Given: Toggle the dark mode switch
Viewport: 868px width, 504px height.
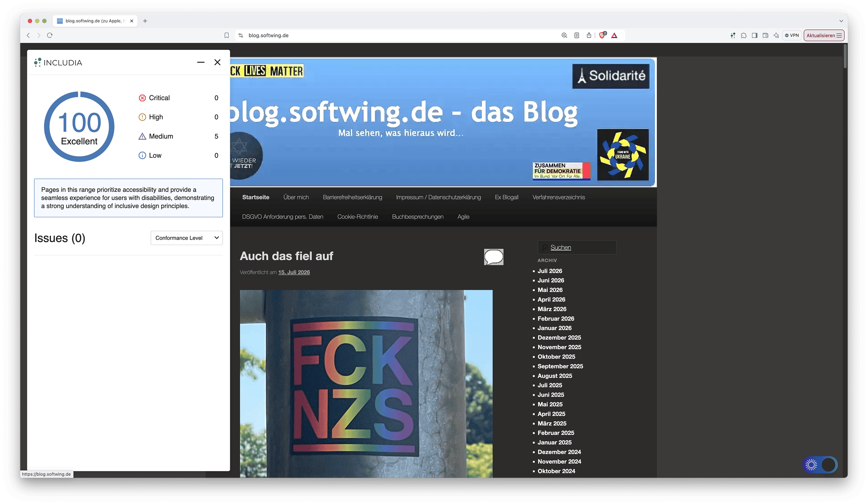Looking at the screenshot, I should [820, 465].
